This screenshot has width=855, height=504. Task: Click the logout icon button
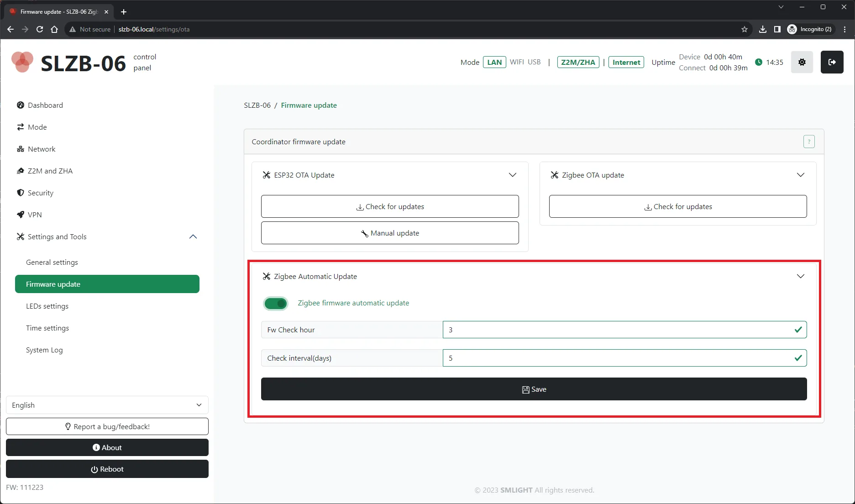point(832,62)
